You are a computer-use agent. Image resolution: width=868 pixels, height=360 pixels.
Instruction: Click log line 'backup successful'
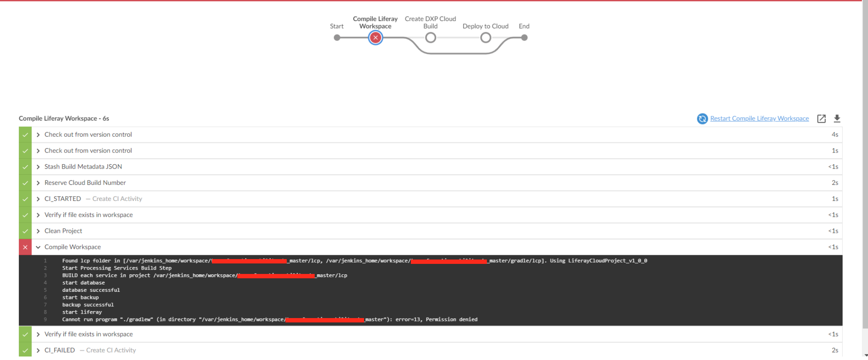pyautogui.click(x=88, y=305)
